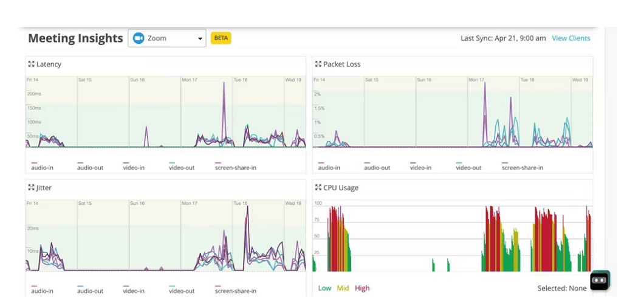644x304 pixels.
Task: Expand the Jitter chart with its fullscreen icon
Action: click(31, 187)
